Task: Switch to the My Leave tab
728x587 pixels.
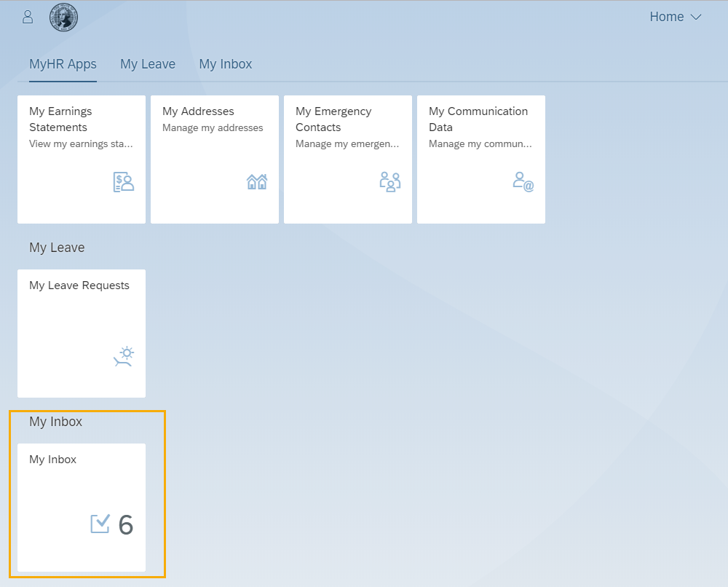Action: [147, 64]
